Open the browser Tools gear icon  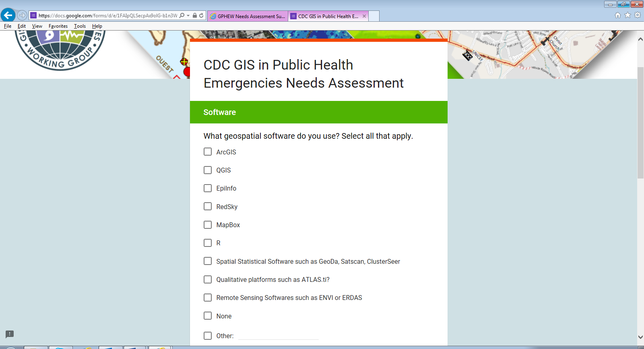click(638, 15)
